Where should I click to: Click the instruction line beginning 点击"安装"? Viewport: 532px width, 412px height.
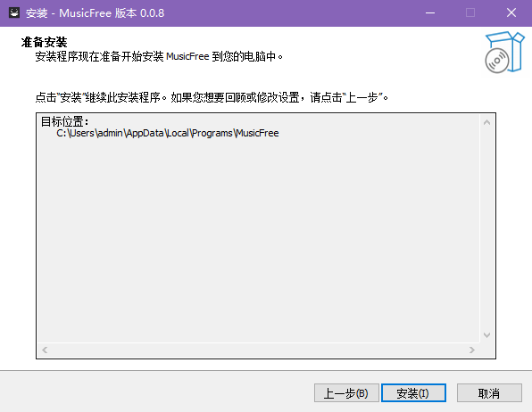(212, 98)
